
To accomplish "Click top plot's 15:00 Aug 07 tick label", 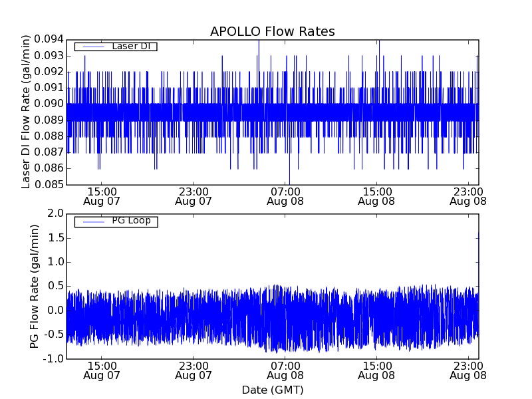I will 101,196.
